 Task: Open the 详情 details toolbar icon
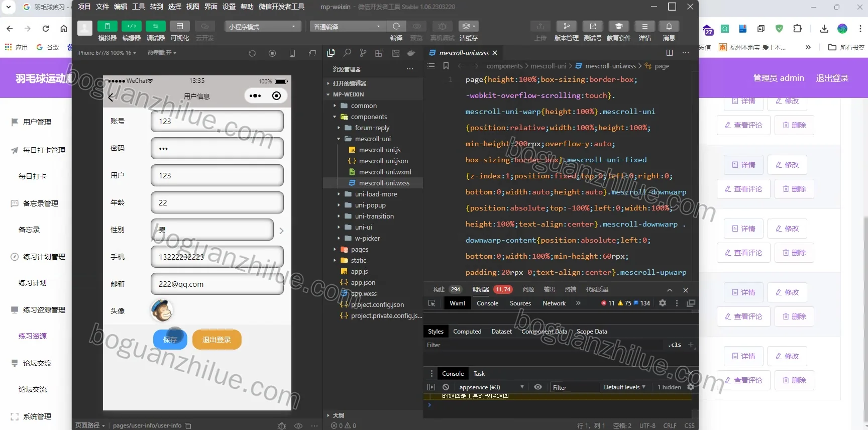[644, 26]
